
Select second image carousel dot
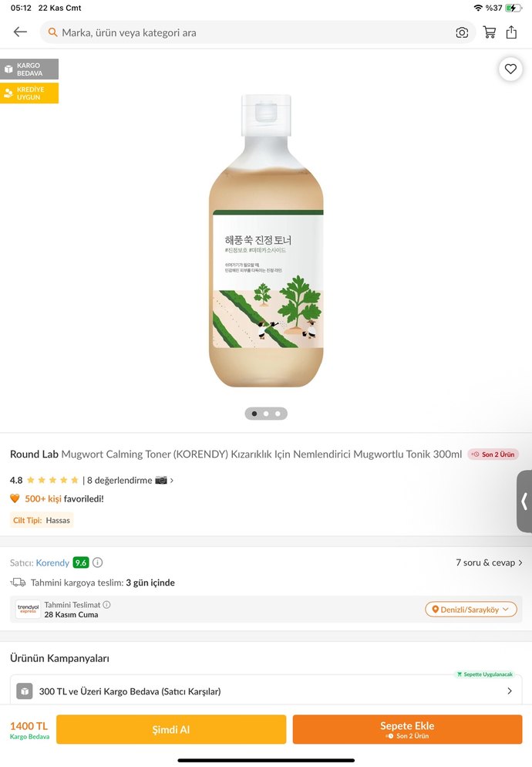click(266, 414)
